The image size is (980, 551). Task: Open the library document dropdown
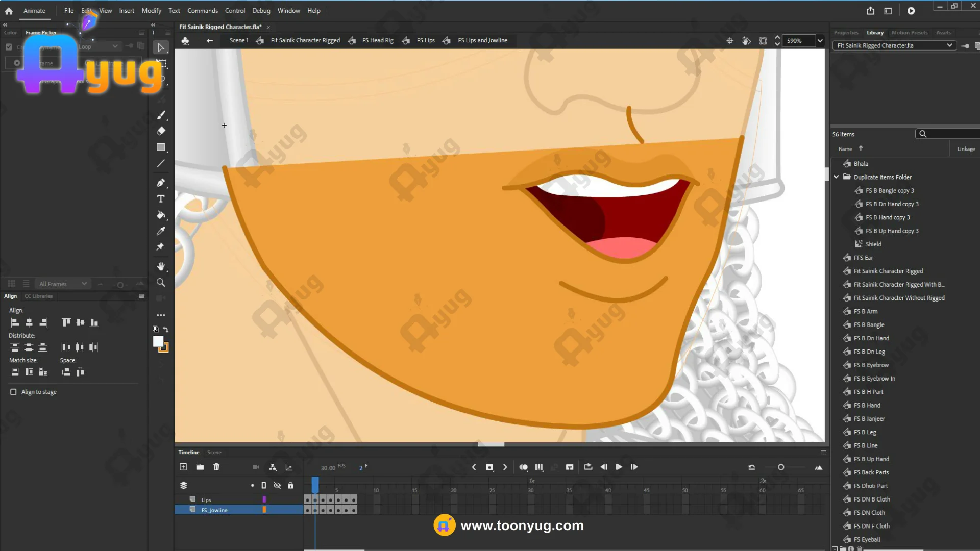[x=949, y=45]
